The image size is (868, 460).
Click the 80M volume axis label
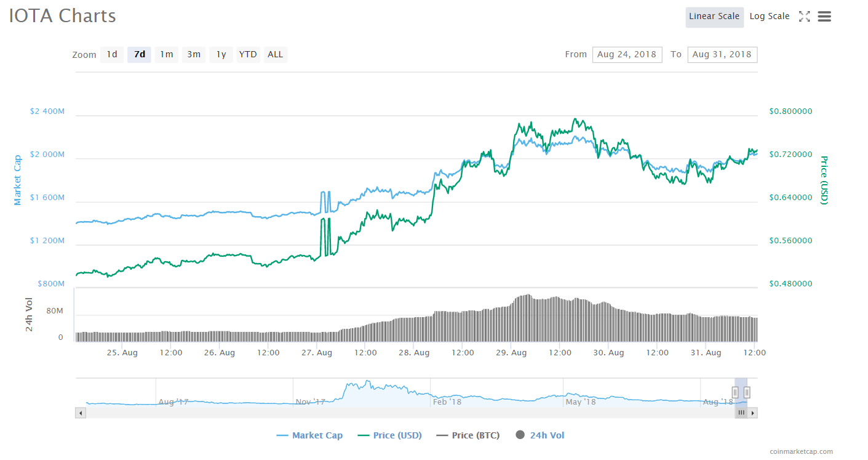(55, 311)
